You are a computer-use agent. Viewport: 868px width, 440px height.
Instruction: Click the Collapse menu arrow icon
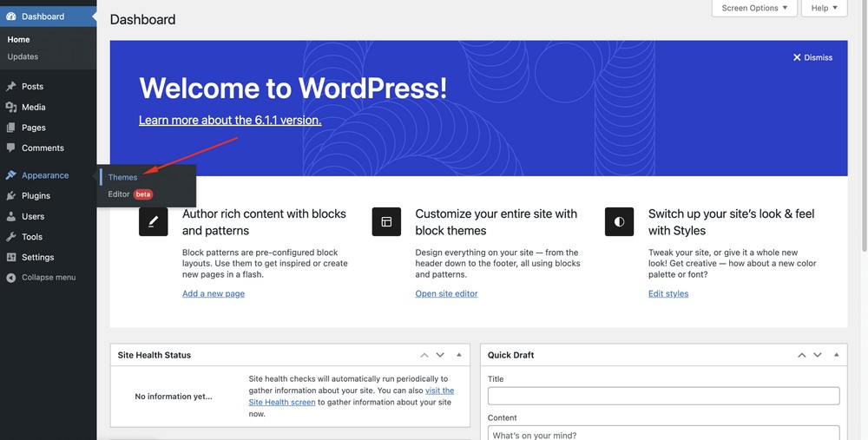(x=11, y=278)
